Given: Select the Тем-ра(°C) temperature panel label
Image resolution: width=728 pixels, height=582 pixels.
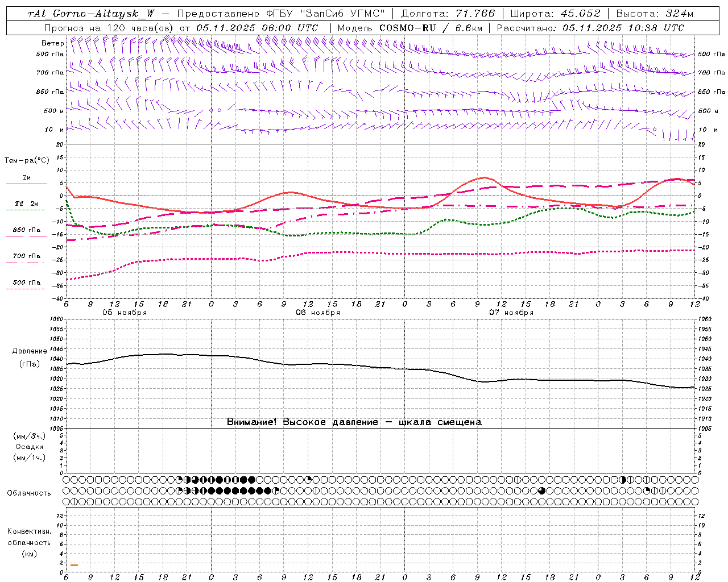Looking at the screenshot, I should tap(27, 161).
